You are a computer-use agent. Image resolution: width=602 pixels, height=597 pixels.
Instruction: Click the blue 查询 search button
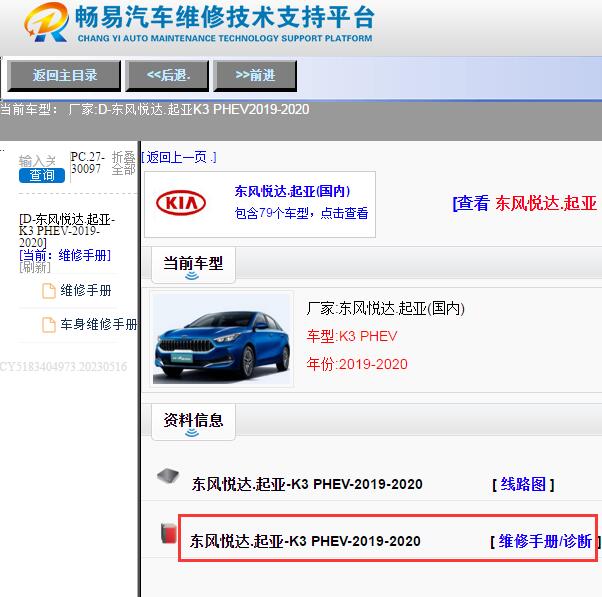click(x=42, y=175)
